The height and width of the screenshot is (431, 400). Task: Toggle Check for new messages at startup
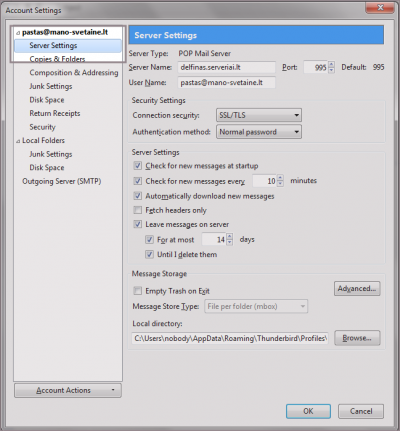pos(138,166)
